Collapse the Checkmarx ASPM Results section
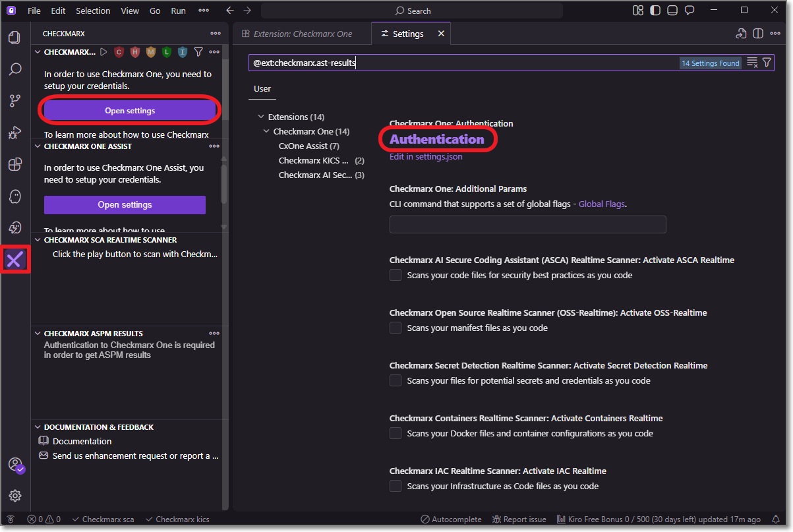Screen dimensions: 793x532 click(x=38, y=334)
